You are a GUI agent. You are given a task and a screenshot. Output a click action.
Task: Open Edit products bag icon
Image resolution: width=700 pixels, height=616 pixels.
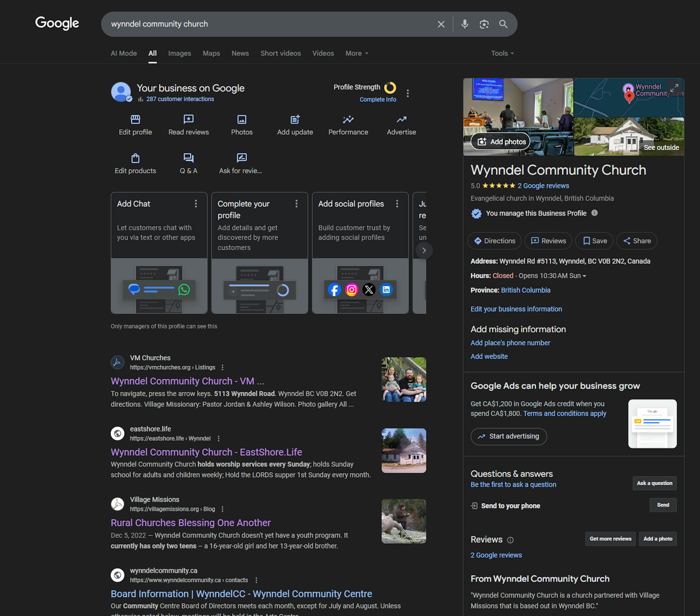(x=135, y=158)
